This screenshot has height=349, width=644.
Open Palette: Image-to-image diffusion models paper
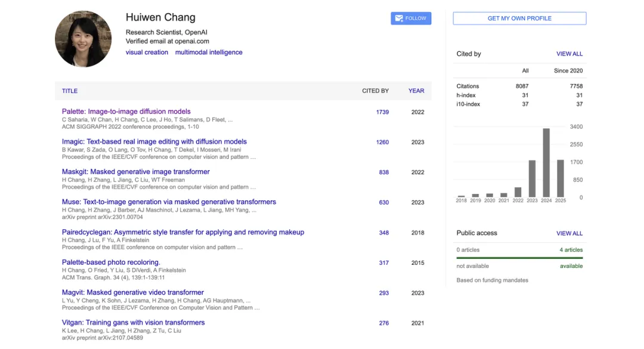coord(126,112)
